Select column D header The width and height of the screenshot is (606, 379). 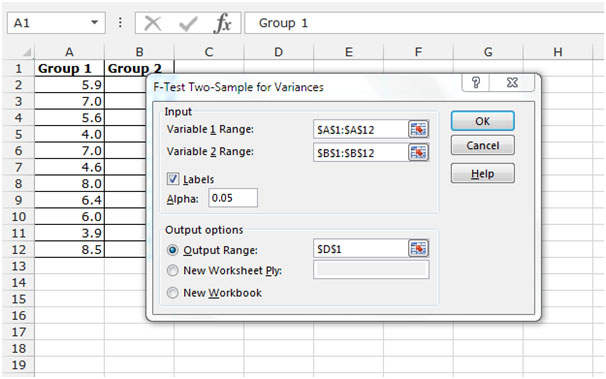[x=279, y=52]
